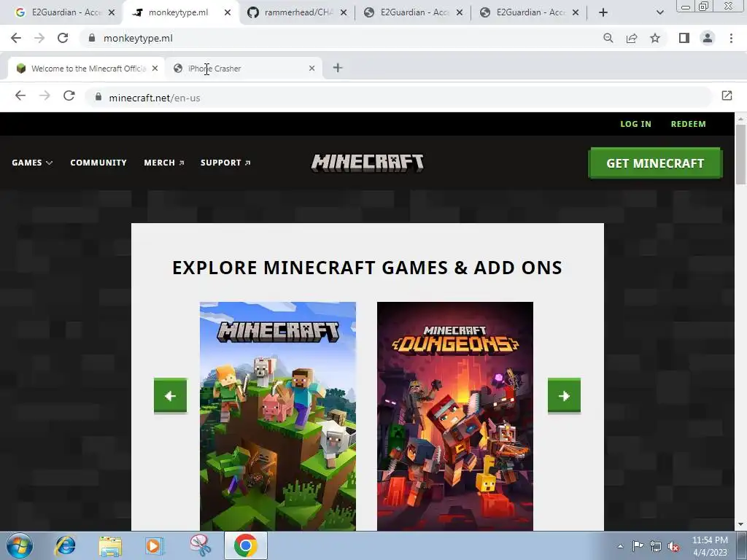The height and width of the screenshot is (560, 747).
Task: Add new inner proxy tab with plus
Action: [337, 68]
